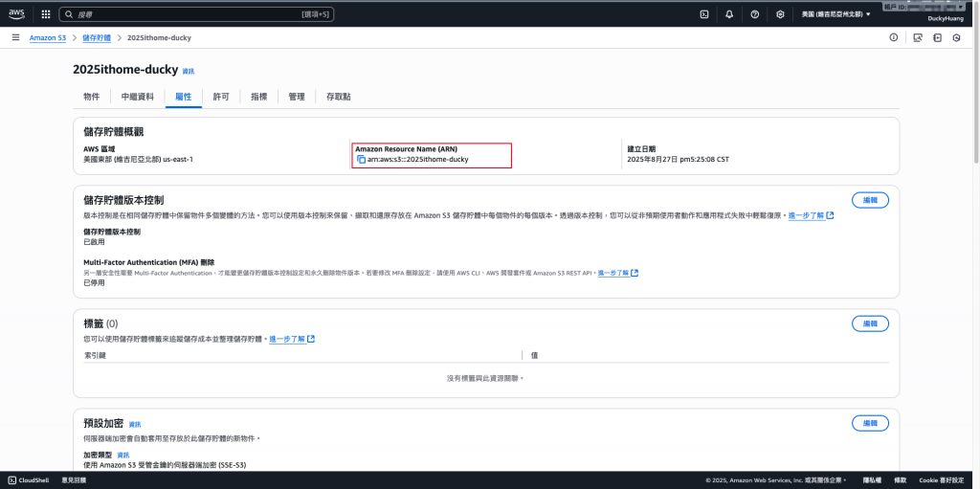This screenshot has height=489, width=980.
Task: Click the 已啟用 versioning status text
Action: point(94,241)
